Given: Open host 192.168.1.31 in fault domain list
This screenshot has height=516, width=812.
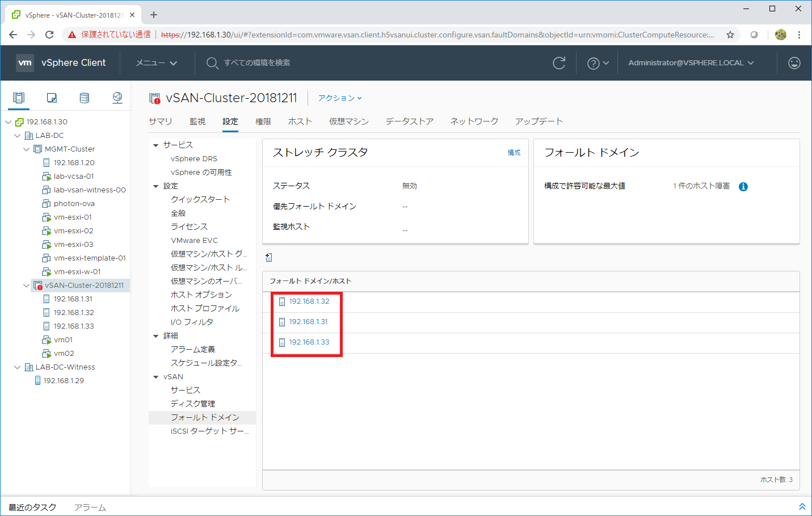Looking at the screenshot, I should pos(308,322).
